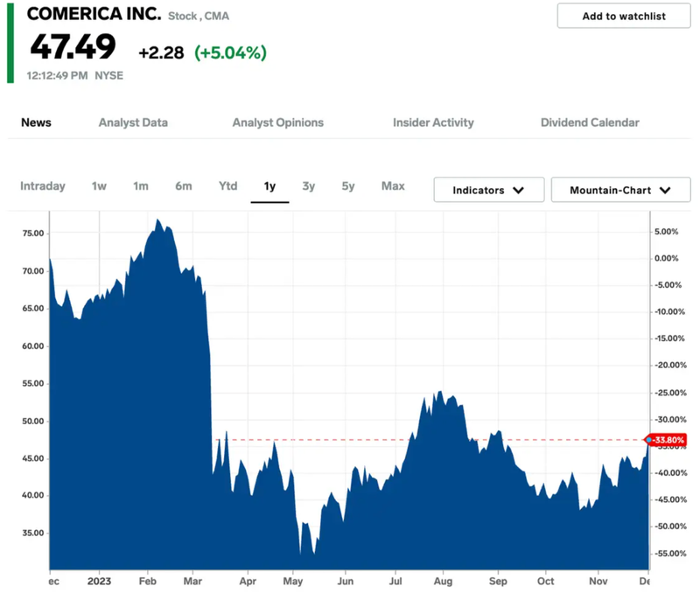Switch chart to 3y range
700x593 pixels.
309,186
